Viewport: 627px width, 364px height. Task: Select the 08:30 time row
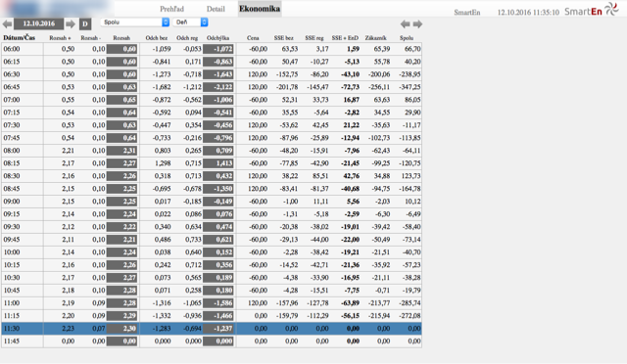point(212,176)
